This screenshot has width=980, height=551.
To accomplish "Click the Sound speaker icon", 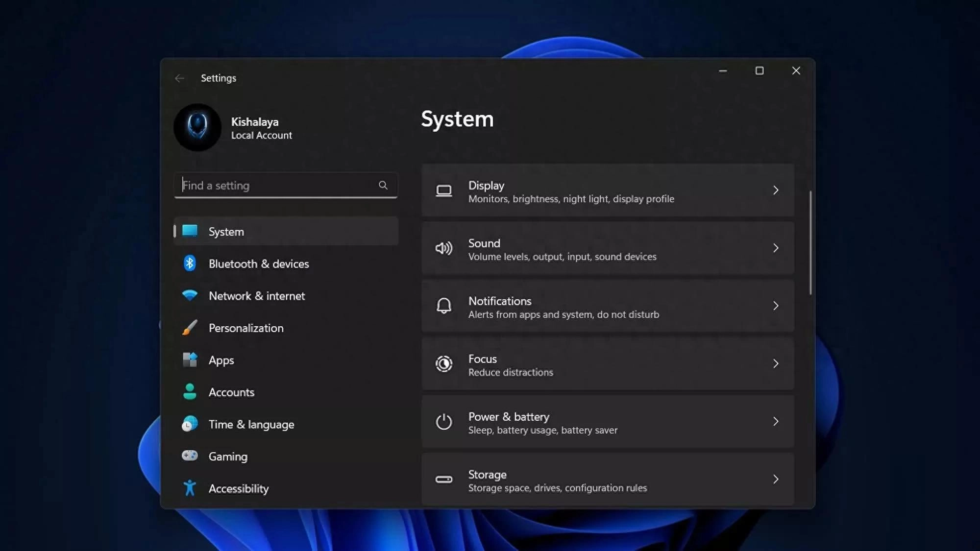I will 444,248.
